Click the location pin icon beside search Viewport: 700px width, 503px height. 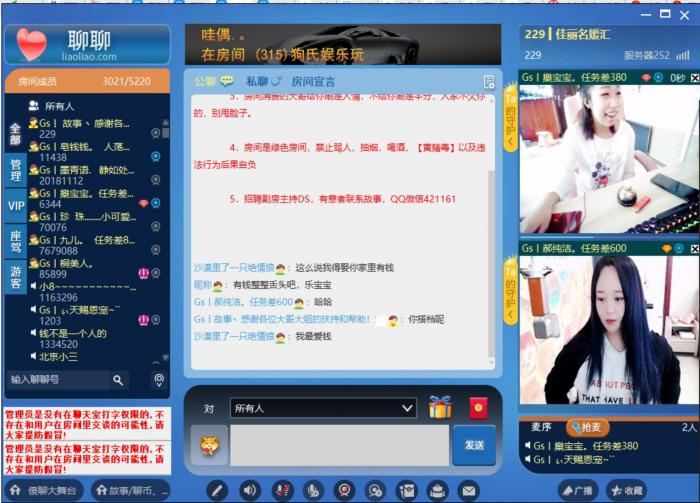[x=158, y=380]
